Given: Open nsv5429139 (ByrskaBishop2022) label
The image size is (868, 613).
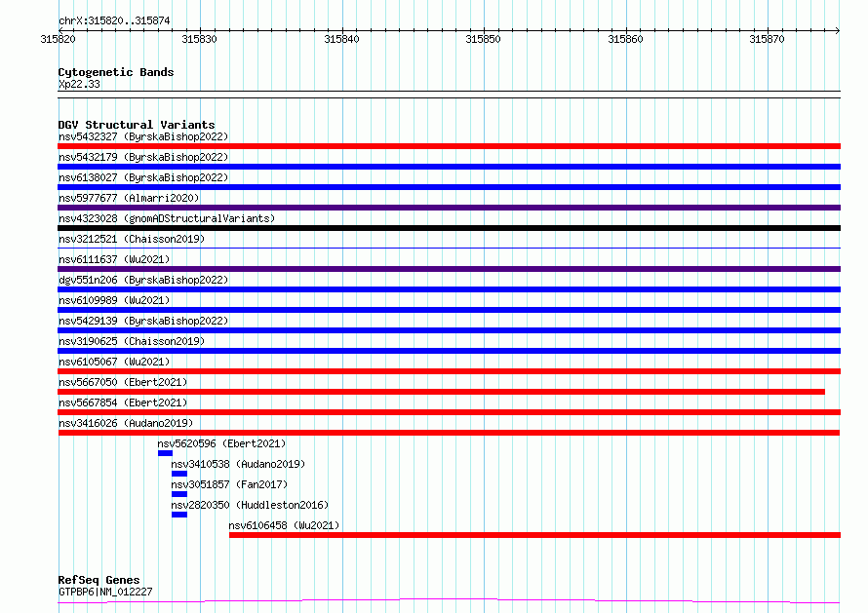Looking at the screenshot, I should [143, 321].
